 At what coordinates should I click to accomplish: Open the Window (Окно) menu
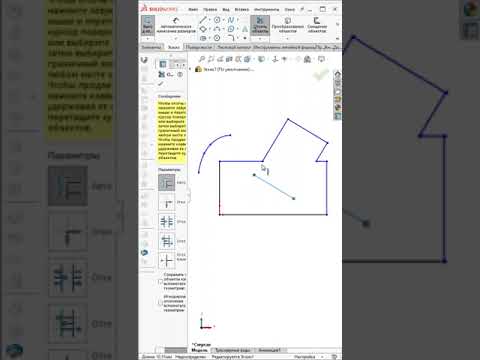pyautogui.click(x=289, y=9)
